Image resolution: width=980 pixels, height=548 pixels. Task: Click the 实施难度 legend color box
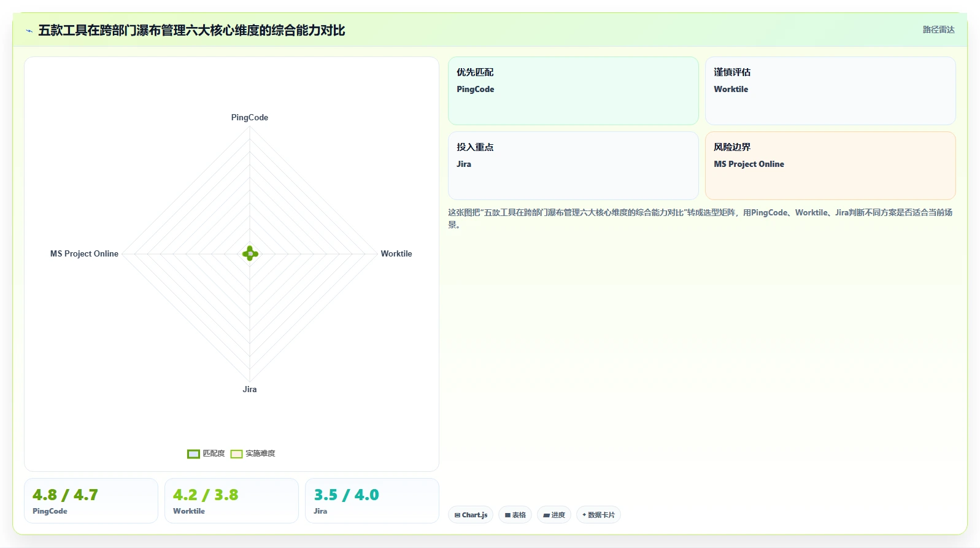click(x=236, y=453)
